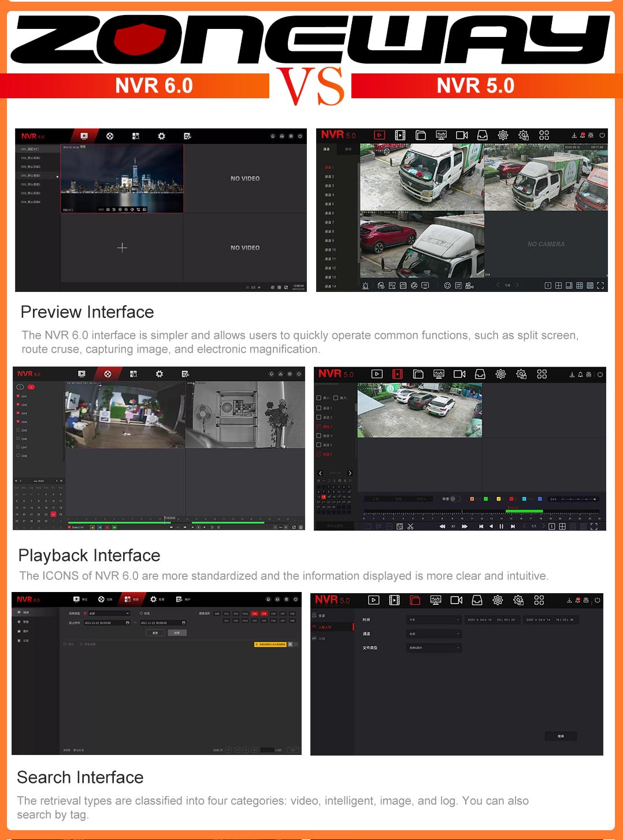Uncheck the red 通道 3 checkbox in NVR 5.0 Playback
Viewport: 623px width, 840px height.
pyautogui.click(x=318, y=426)
